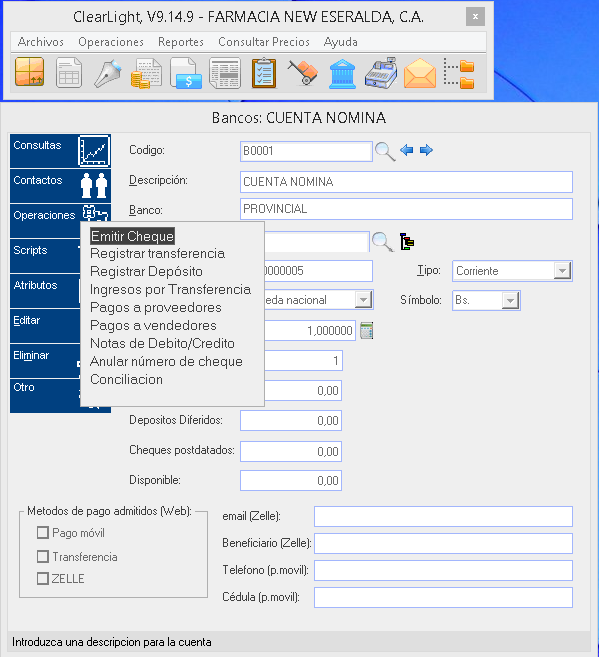Screen dimensions: 599x657
Task: Click the Cédula (p.movil) field
Action: tap(443, 598)
